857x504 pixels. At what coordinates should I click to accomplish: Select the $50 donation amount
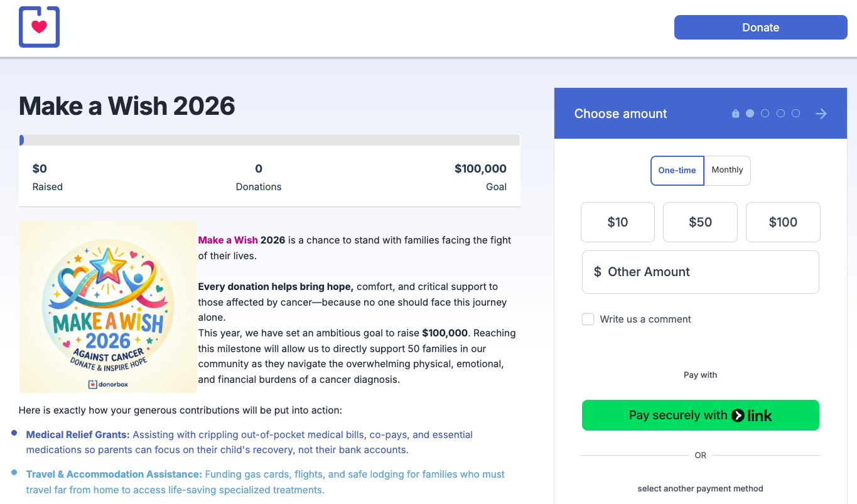click(x=700, y=222)
